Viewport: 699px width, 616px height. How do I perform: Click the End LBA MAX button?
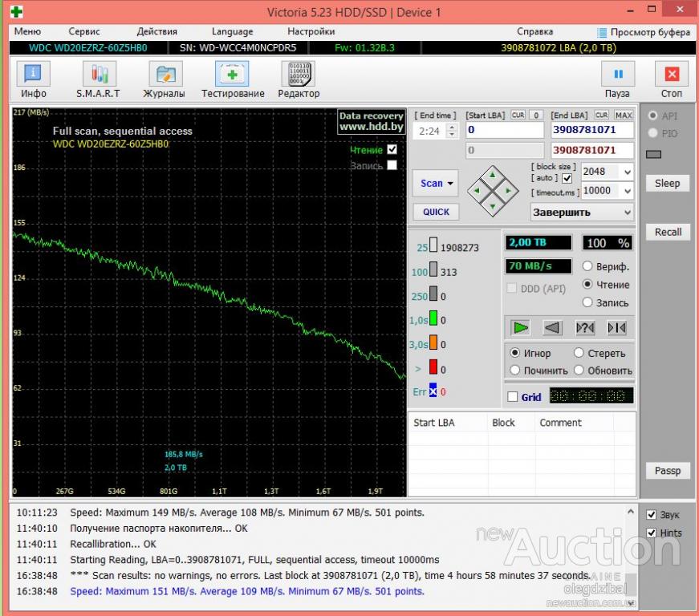[624, 115]
